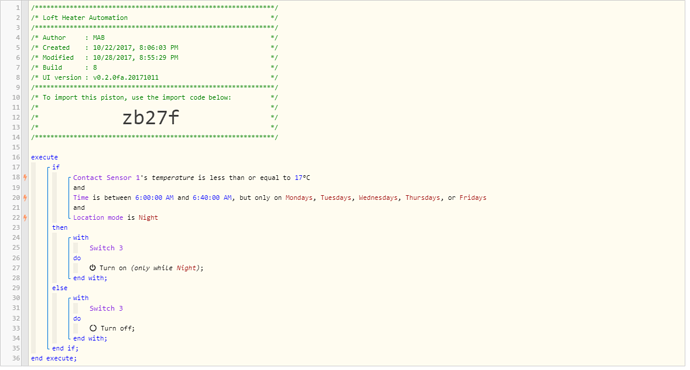Click the lightning bolt icon on line 20
Image resolution: width=690 pixels, height=370 pixels.
coord(25,198)
